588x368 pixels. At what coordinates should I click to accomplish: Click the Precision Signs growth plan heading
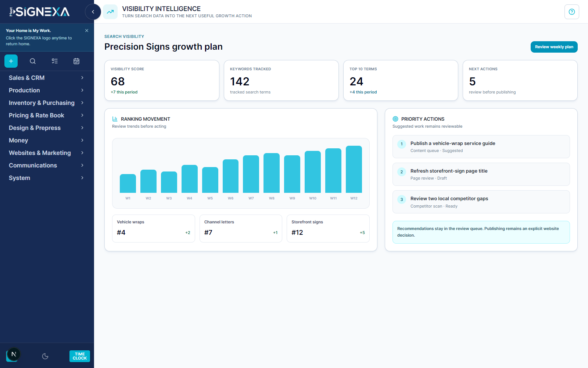tap(164, 47)
